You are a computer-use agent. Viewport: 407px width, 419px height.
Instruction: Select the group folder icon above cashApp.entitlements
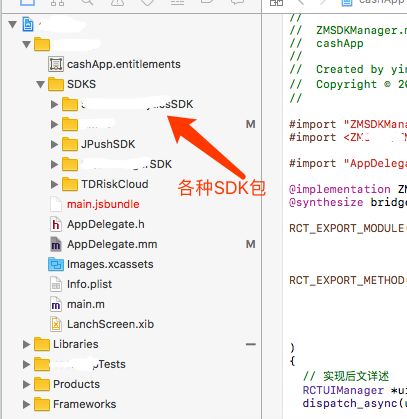pyautogui.click(x=42, y=44)
